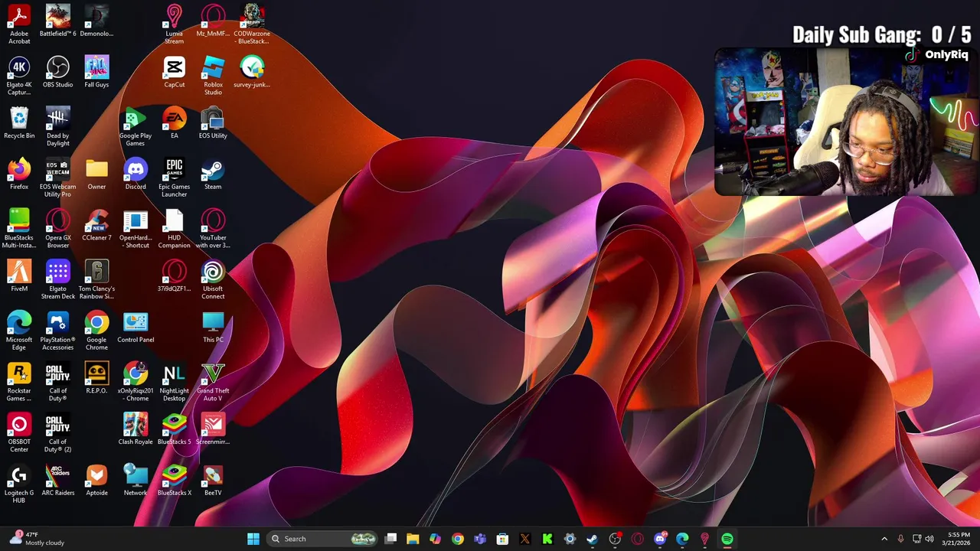Open the Windows Start menu
This screenshot has width=980, height=551.
253,539
